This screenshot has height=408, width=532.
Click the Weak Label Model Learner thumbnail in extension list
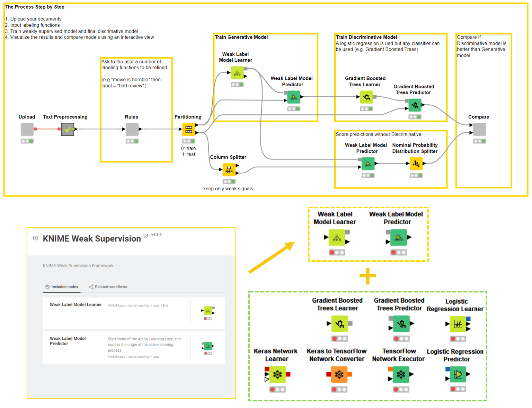point(208,311)
